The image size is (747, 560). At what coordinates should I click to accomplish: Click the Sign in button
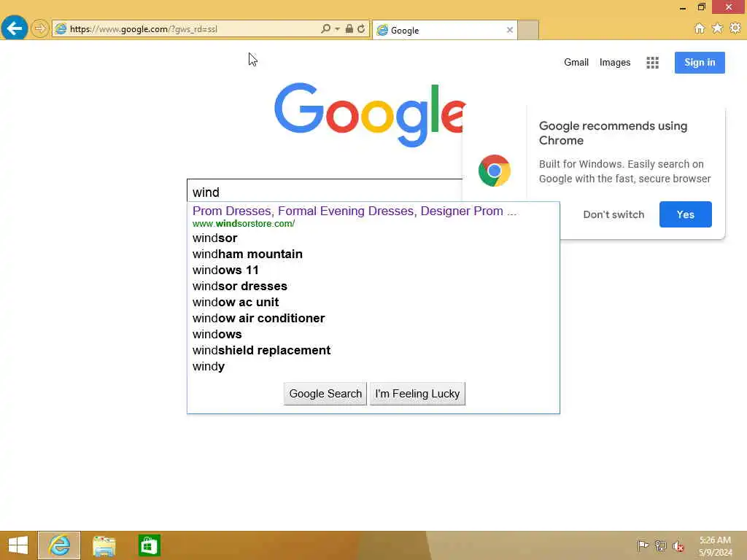point(700,63)
